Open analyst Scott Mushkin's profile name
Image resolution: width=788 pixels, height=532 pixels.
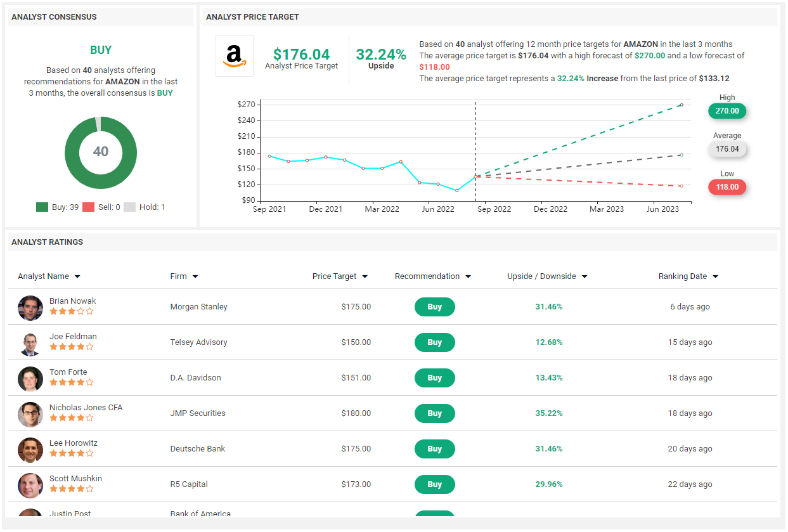click(75, 479)
